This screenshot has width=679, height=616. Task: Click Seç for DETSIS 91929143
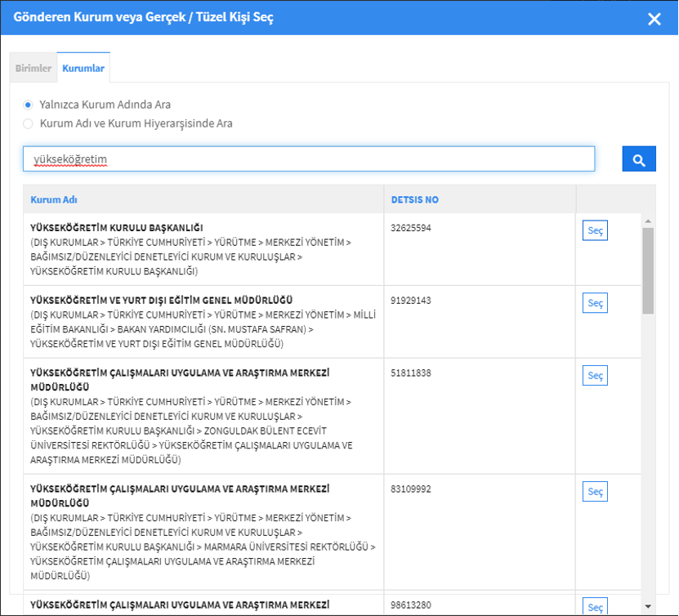[595, 302]
